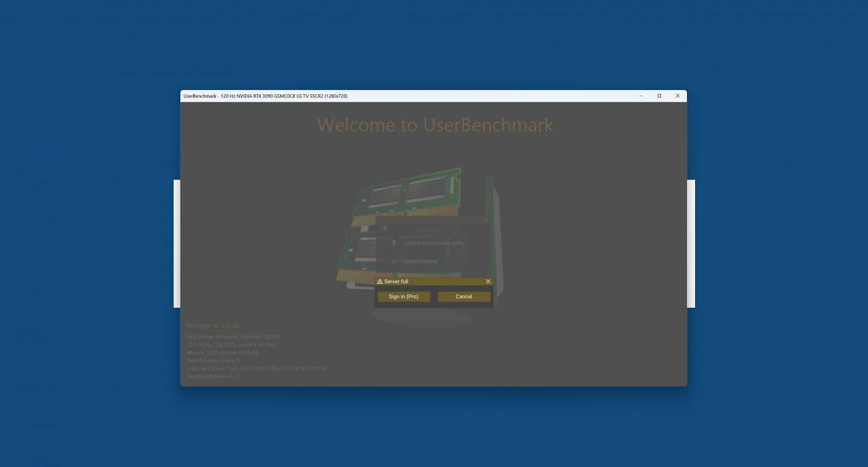The image size is (868, 467).
Task: Click the Server full dialog title
Action: coord(396,281)
